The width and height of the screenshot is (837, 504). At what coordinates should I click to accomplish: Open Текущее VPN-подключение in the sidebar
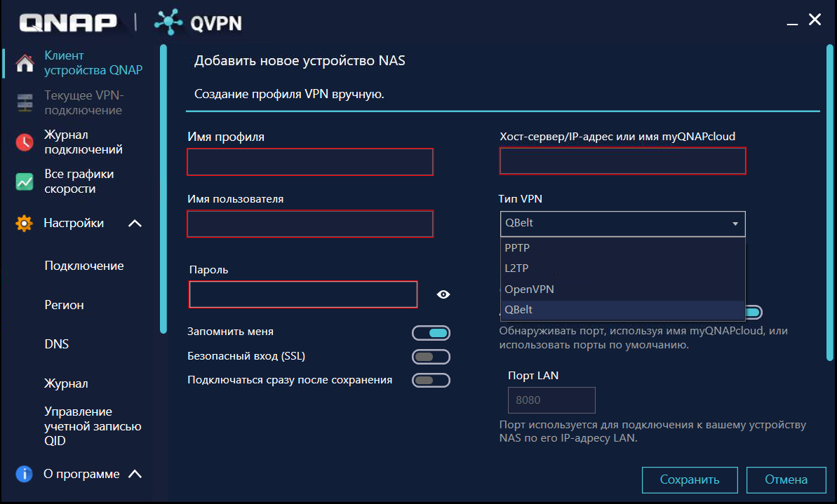point(83,102)
